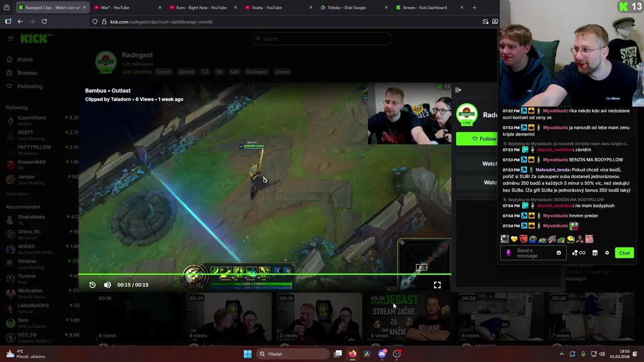
Task: Open the emoji picker smiley in chat
Action: 558,253
